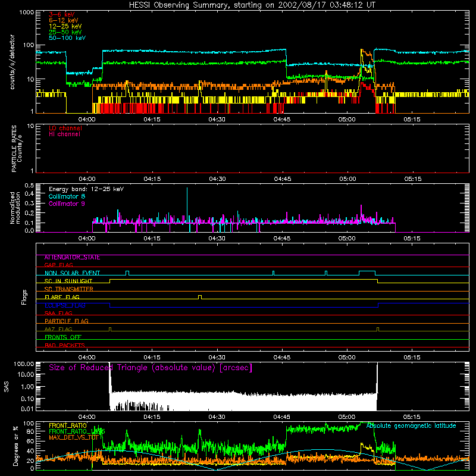Image resolution: width=476 pixels, height=476 pixels.
Task: Click the Absolute geomagnetic latitude label
Action: (411, 425)
